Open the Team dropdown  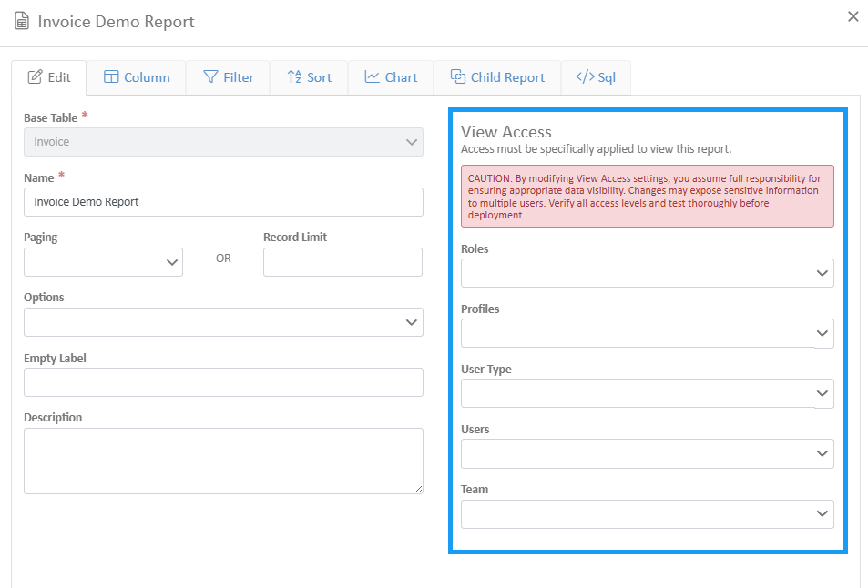pyautogui.click(x=647, y=513)
